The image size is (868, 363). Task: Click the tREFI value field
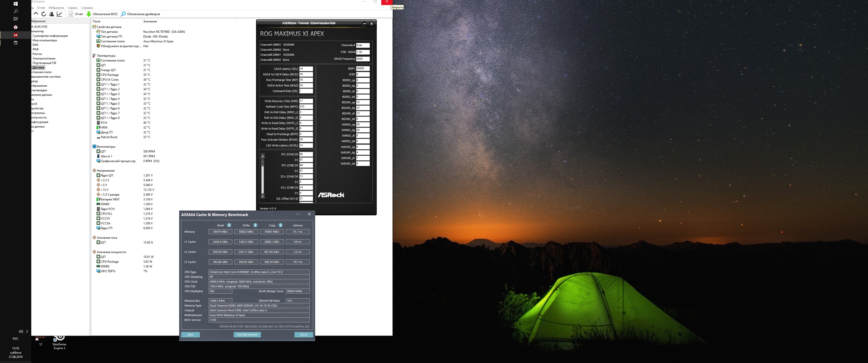pyautogui.click(x=363, y=68)
